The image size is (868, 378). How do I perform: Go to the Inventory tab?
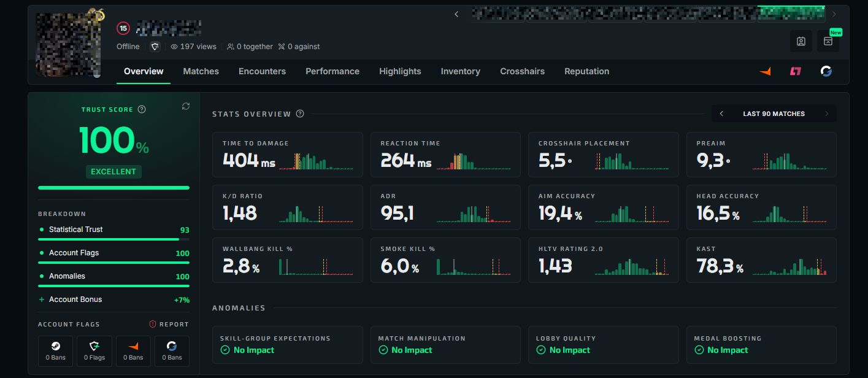coord(460,71)
